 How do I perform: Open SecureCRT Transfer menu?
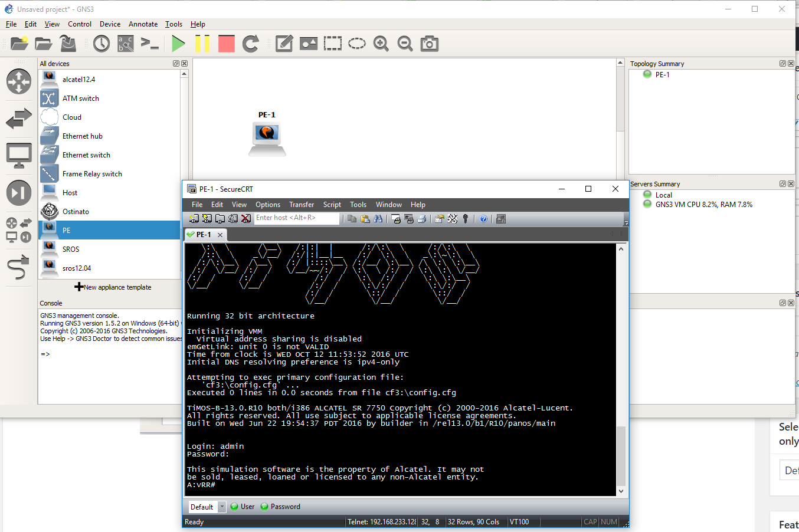point(302,205)
